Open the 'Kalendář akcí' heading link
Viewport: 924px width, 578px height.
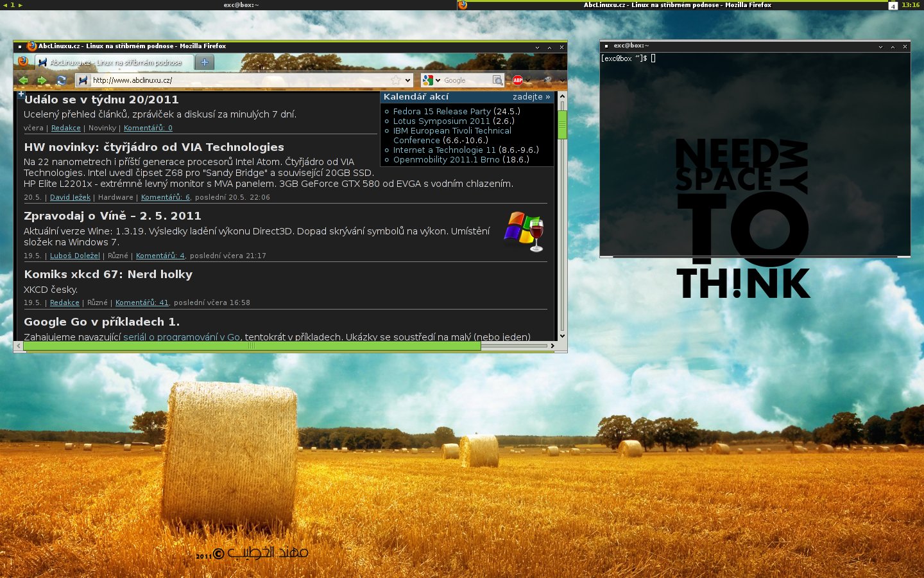416,97
